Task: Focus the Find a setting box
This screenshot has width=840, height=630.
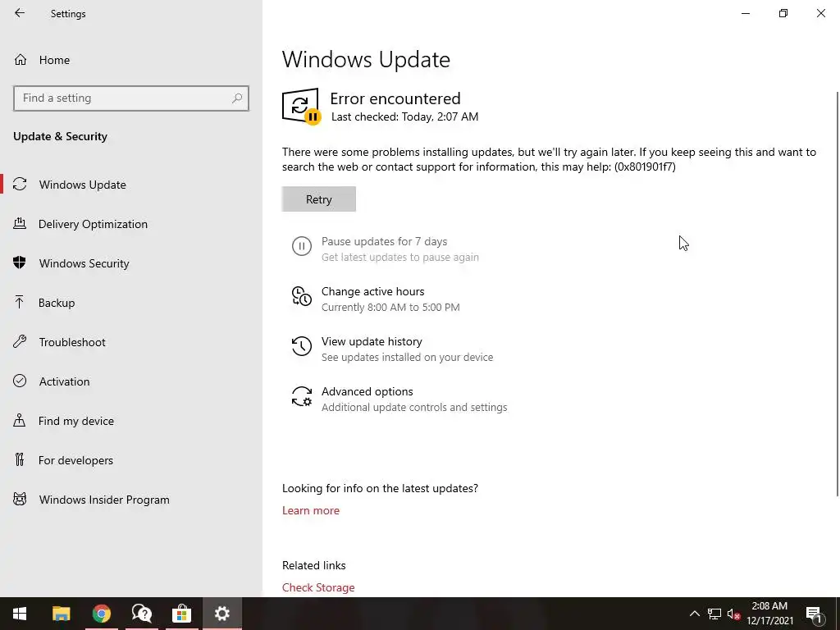Action: point(131,98)
